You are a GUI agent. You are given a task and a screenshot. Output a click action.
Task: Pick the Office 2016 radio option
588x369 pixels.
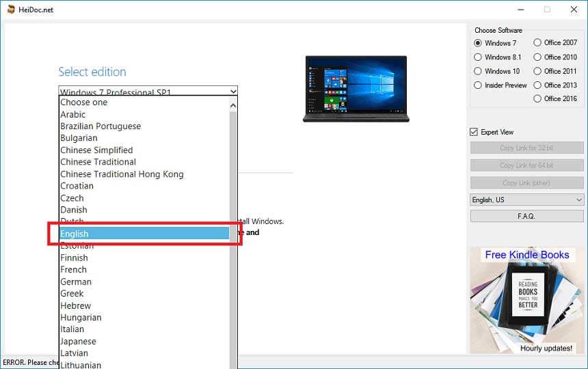[x=537, y=98]
